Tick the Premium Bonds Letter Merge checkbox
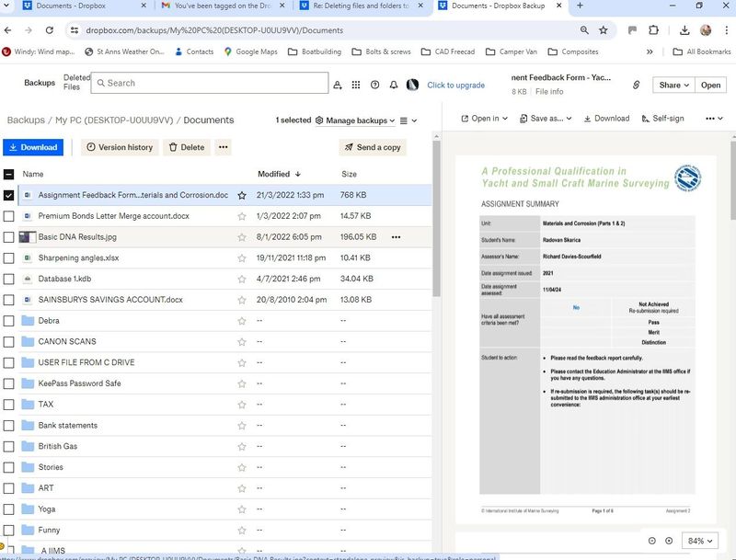Image resolution: width=736 pixels, height=560 pixels. (9, 216)
